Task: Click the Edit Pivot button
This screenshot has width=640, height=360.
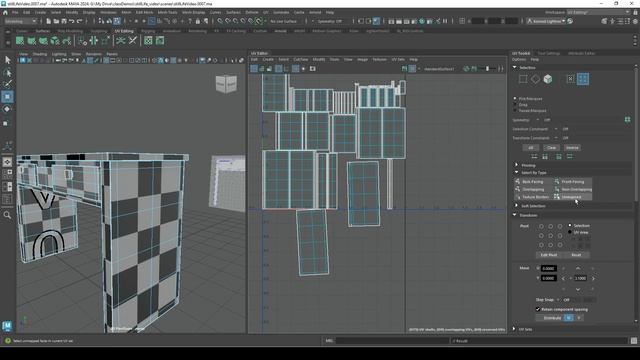Action: point(549,255)
